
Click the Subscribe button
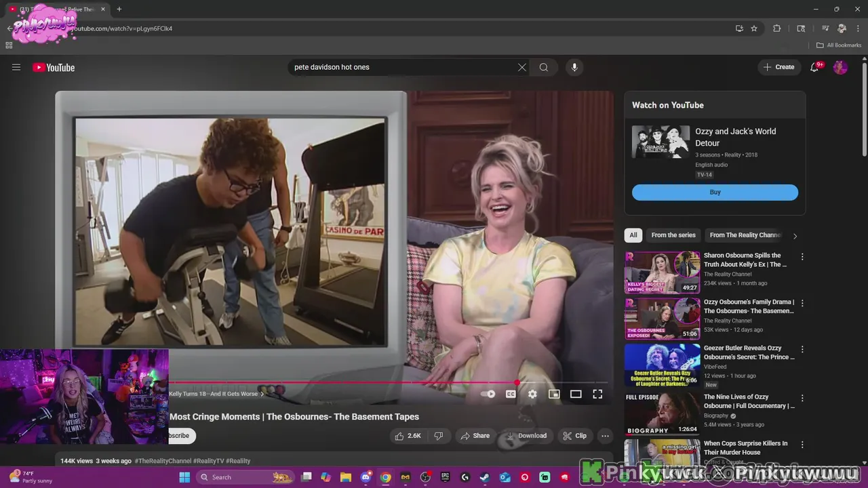[x=181, y=436]
